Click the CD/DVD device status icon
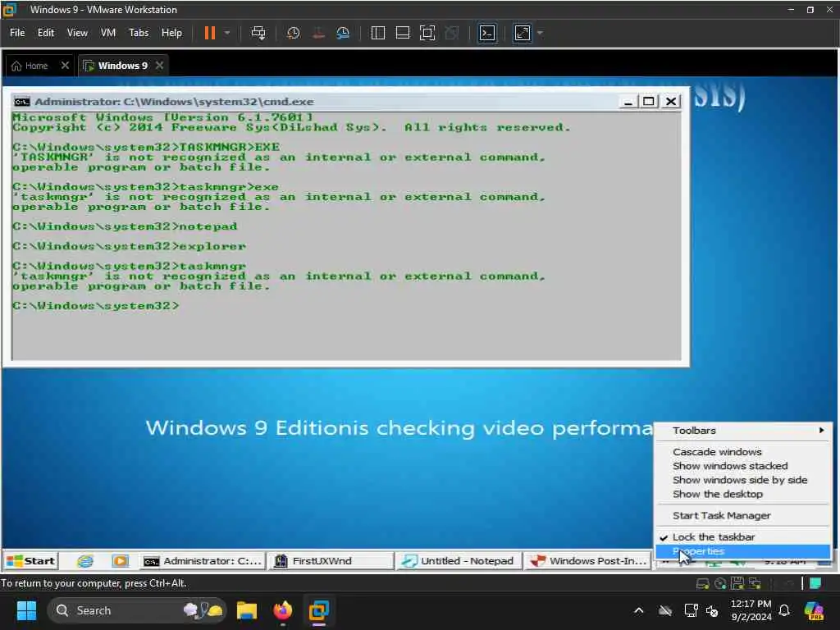 [x=720, y=583]
